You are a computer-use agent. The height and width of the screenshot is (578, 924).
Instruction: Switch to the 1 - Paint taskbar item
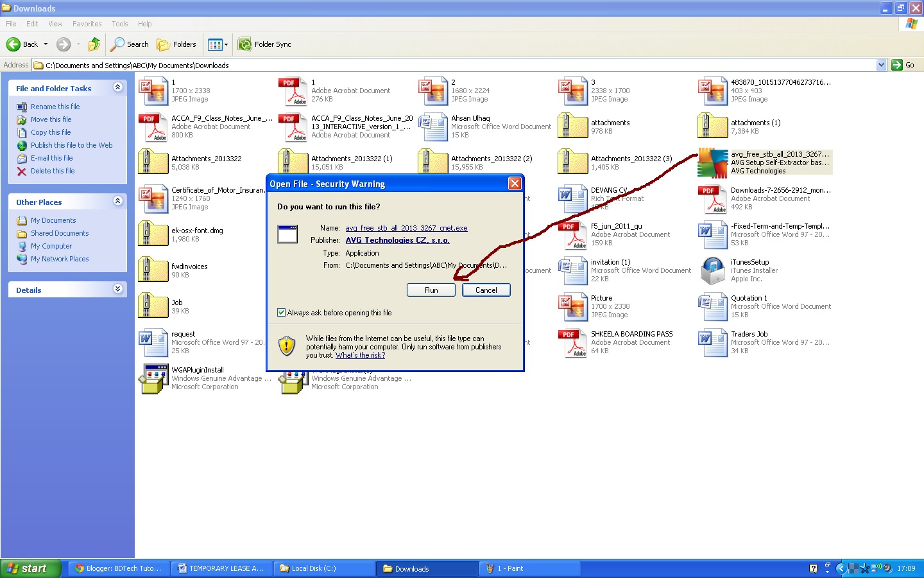(531, 568)
